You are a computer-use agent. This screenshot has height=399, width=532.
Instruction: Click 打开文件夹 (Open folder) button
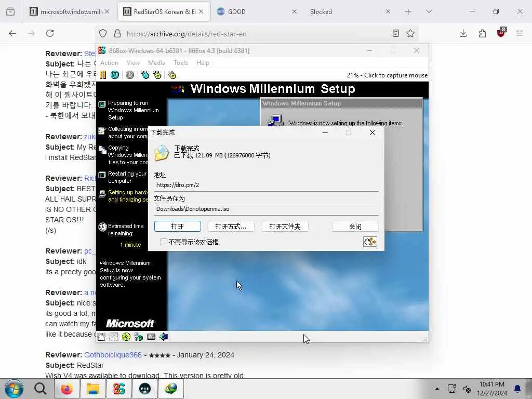pyautogui.click(x=285, y=227)
